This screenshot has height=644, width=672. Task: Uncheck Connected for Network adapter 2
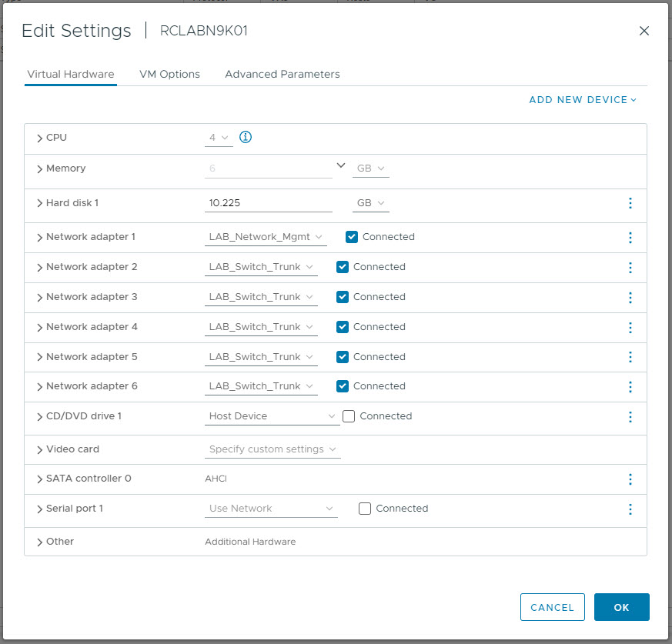(343, 267)
